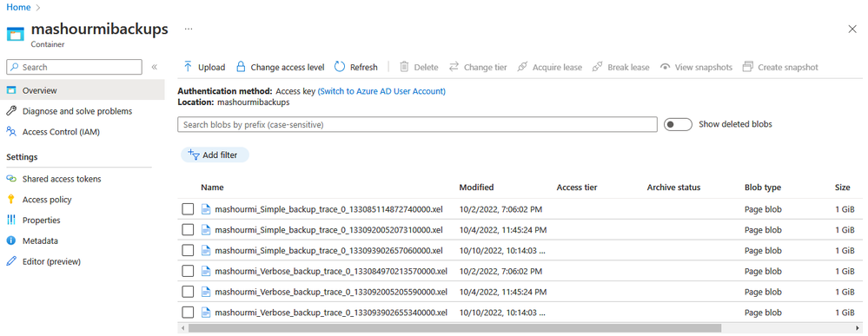Viewport: 868px width, 336px height.
Task: Click the Change access level lock icon
Action: coord(241,67)
